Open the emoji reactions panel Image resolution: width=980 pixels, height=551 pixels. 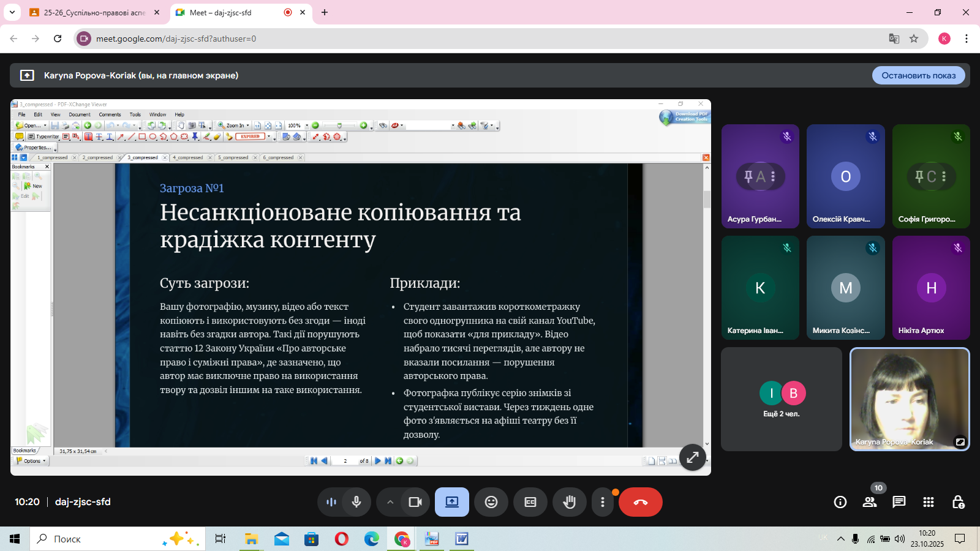[491, 502]
